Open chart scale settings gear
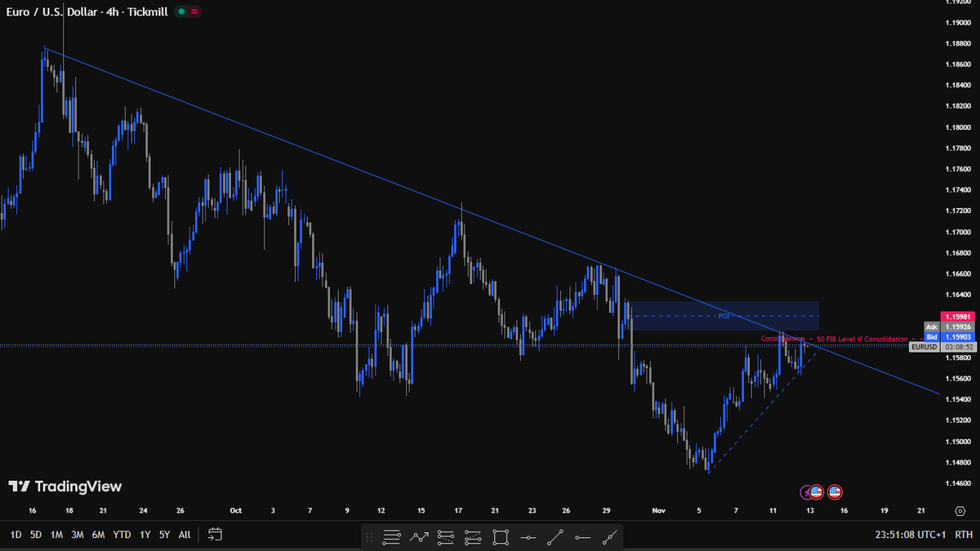This screenshot has width=980, height=551. click(x=960, y=511)
